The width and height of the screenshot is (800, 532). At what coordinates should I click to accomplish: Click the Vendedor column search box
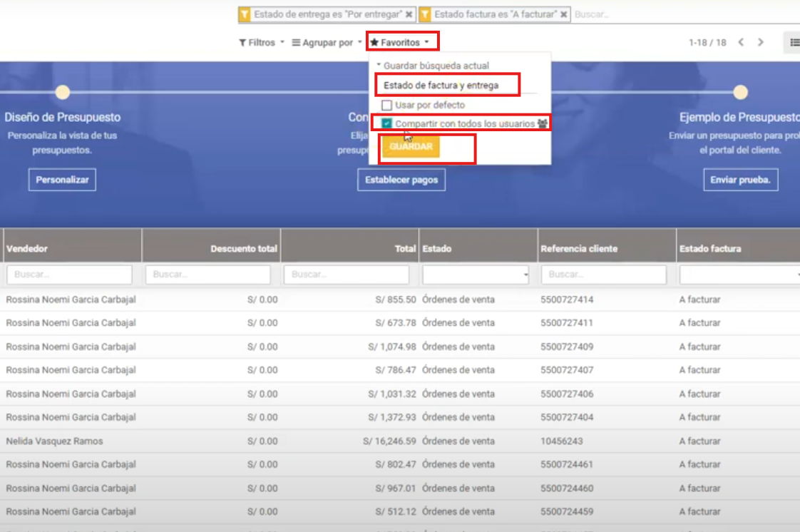tap(69, 275)
